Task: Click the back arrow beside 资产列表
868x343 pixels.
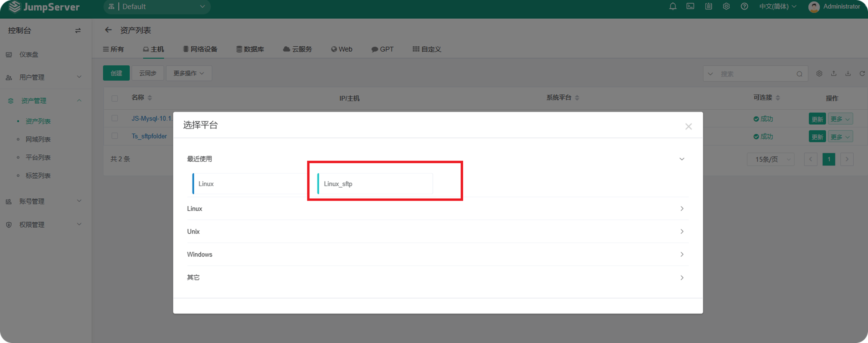Action: 108,30
